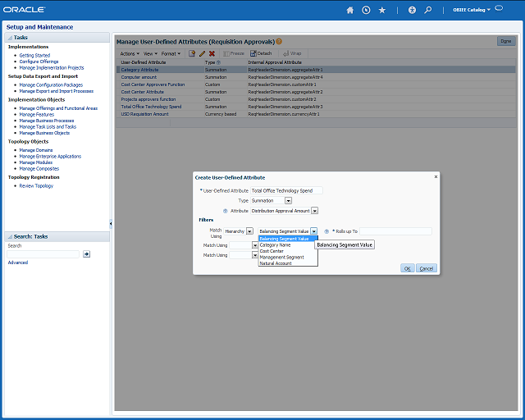Click the task Search input field
Image resolution: width=525 pixels, height=420 pixels.
click(43, 254)
